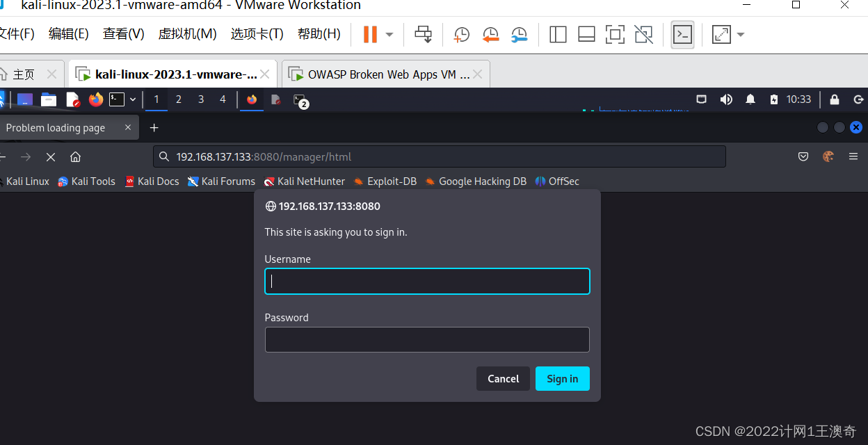Click the Send Ctrl+Alt+Del icon
This screenshot has height=445, width=868.
[x=423, y=34]
